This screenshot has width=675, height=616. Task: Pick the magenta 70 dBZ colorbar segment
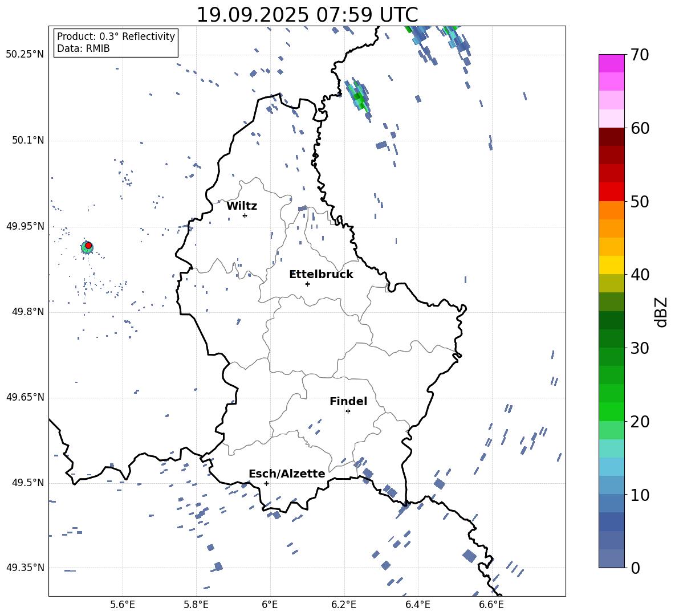pos(612,63)
